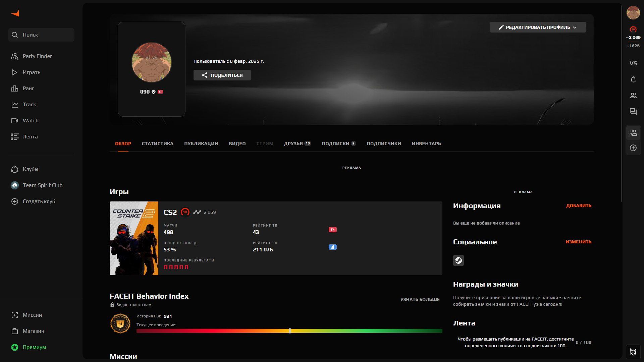644x362 pixels.
Task: Click the Миссии missions icon
Action: pos(14,315)
